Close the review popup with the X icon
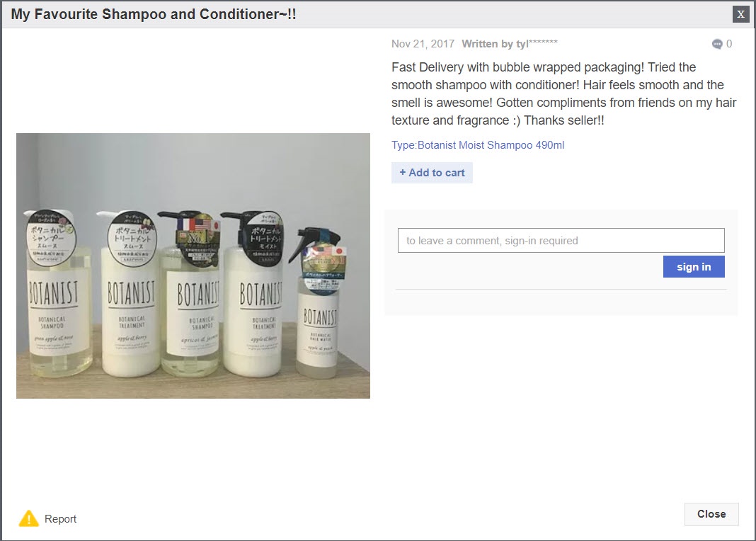This screenshot has height=541, width=756. coord(740,14)
